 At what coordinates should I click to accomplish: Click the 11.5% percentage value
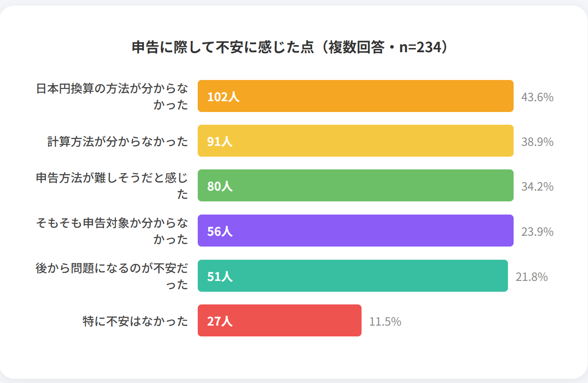385,322
